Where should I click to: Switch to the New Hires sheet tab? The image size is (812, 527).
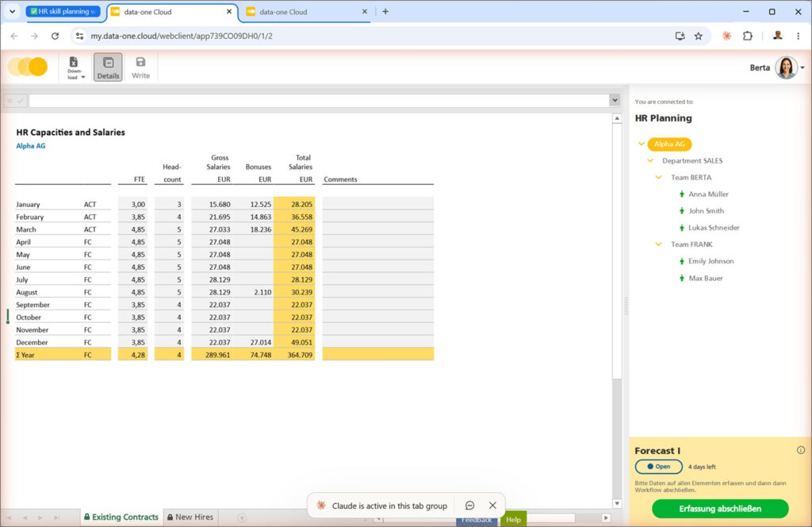pyautogui.click(x=190, y=517)
